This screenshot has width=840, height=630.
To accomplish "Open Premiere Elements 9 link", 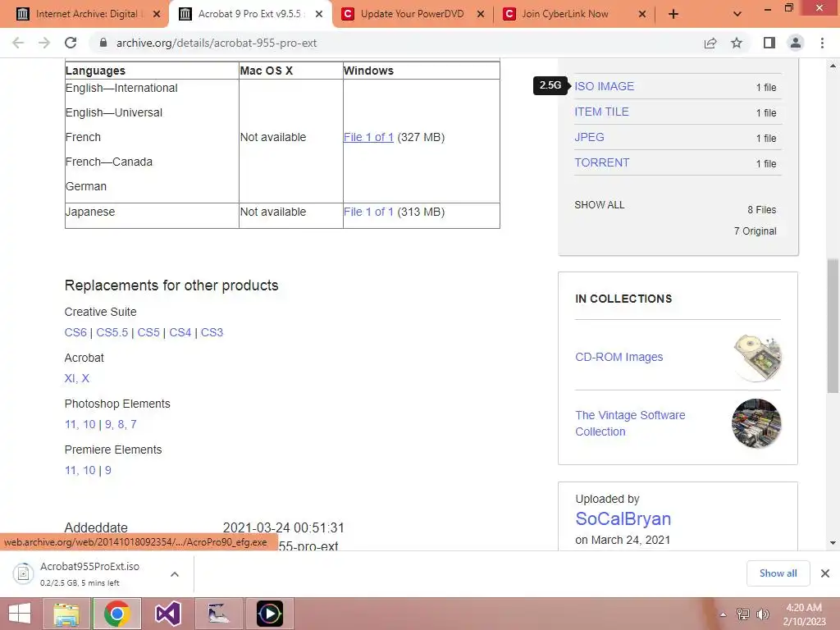I will point(107,470).
